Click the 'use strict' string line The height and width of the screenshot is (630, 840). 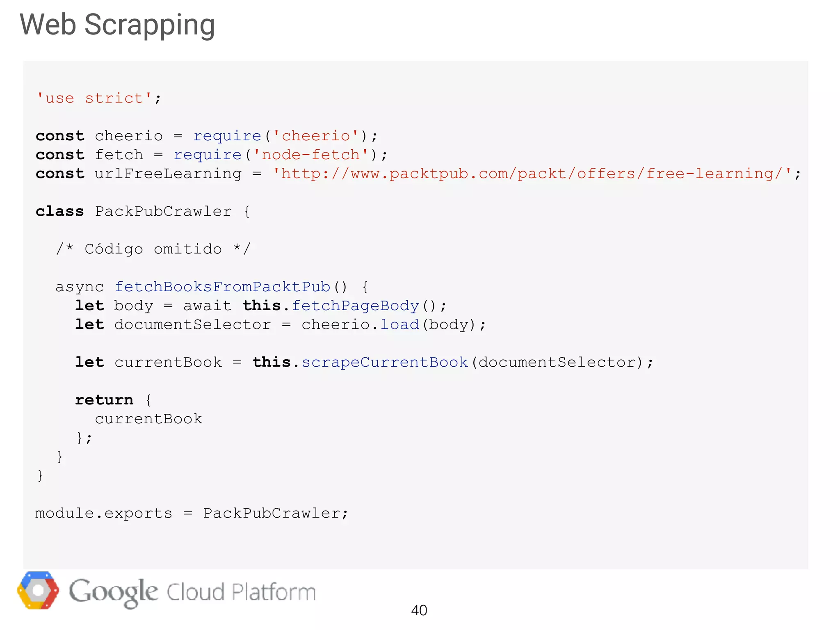[x=98, y=98]
